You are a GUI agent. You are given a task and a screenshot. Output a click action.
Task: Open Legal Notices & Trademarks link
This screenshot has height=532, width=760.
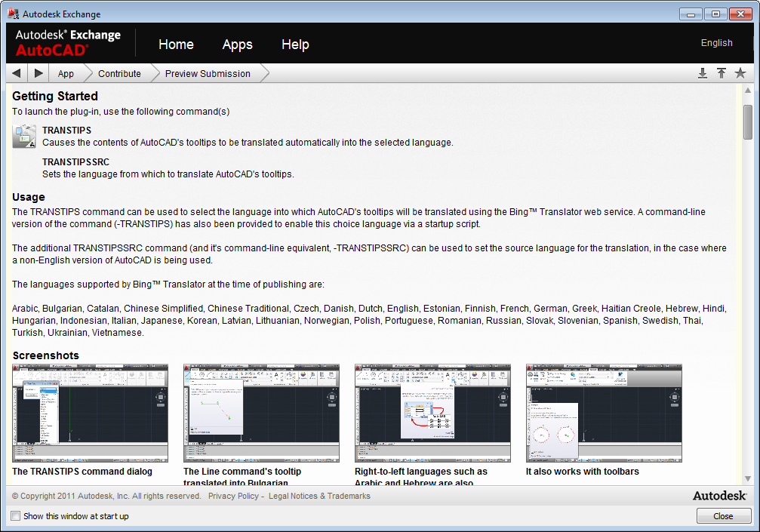pyautogui.click(x=319, y=496)
